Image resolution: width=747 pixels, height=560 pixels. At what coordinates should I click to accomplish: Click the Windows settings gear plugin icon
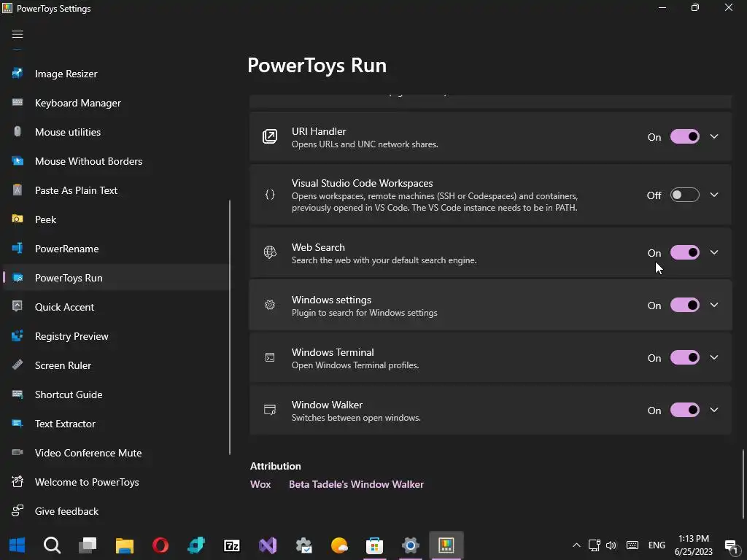[270, 305]
